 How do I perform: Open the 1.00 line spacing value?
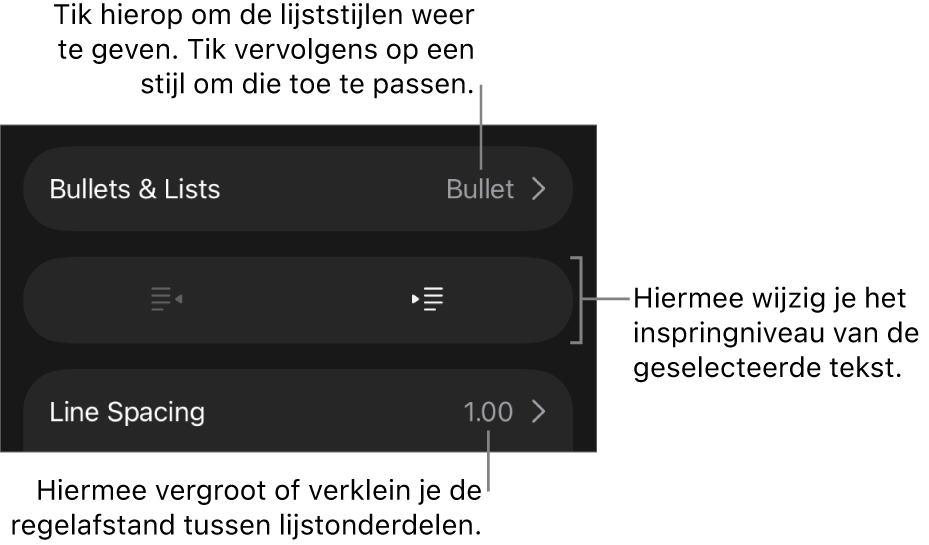tap(488, 412)
